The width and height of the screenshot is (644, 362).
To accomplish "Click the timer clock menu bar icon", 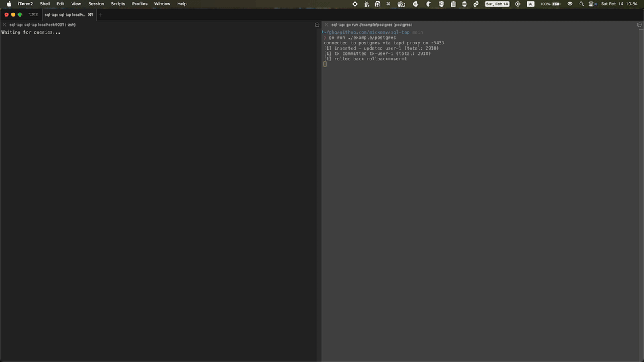I will pos(401,4).
